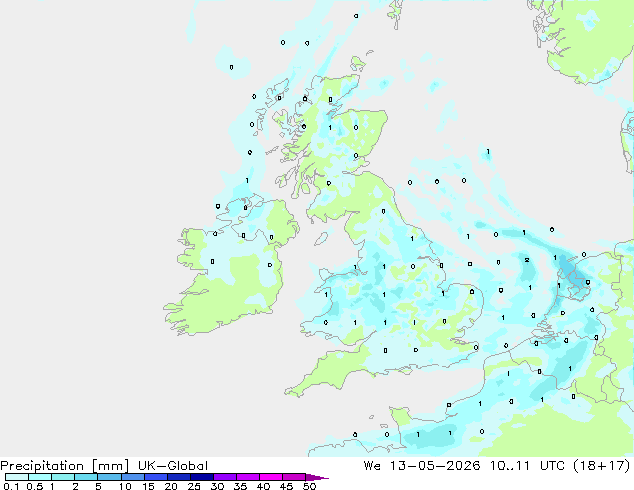
Task: Click the legend value '20'
Action: [171, 486]
